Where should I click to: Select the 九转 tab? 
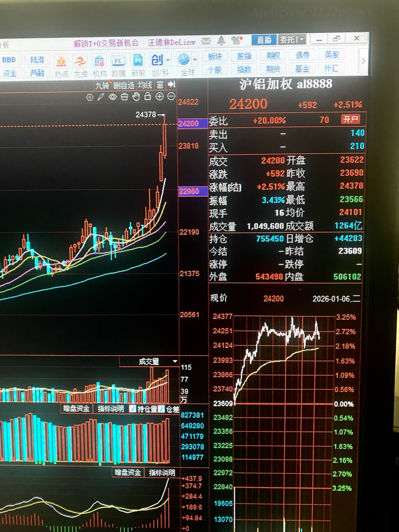pos(102,85)
